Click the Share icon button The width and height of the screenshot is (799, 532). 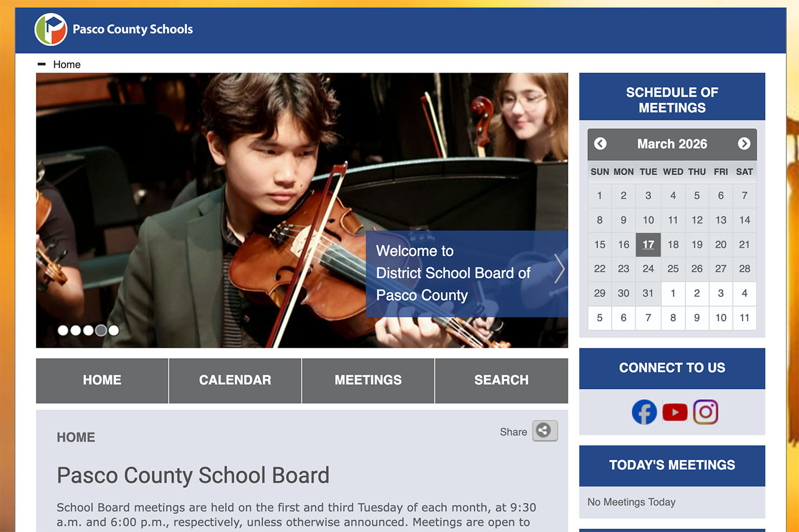[x=544, y=431]
